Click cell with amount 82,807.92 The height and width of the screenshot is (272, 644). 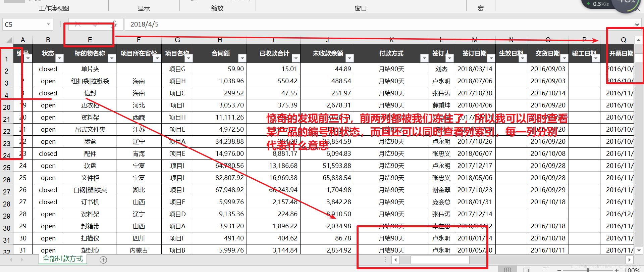click(x=220, y=178)
